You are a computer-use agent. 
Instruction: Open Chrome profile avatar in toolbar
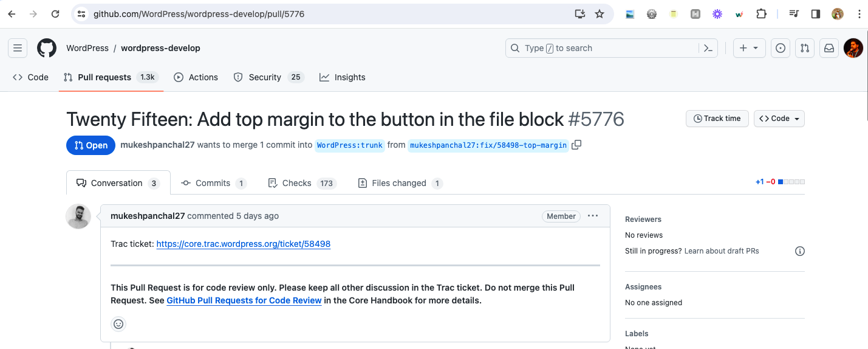(838, 14)
